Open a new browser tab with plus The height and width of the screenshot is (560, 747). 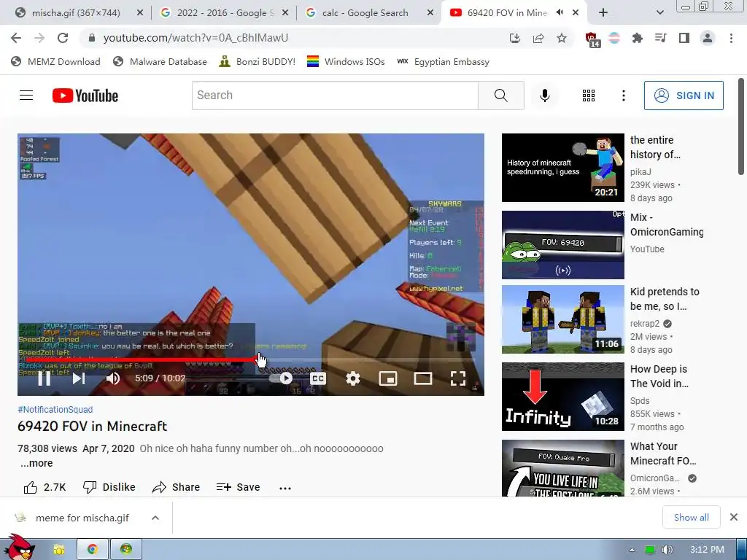[603, 13]
